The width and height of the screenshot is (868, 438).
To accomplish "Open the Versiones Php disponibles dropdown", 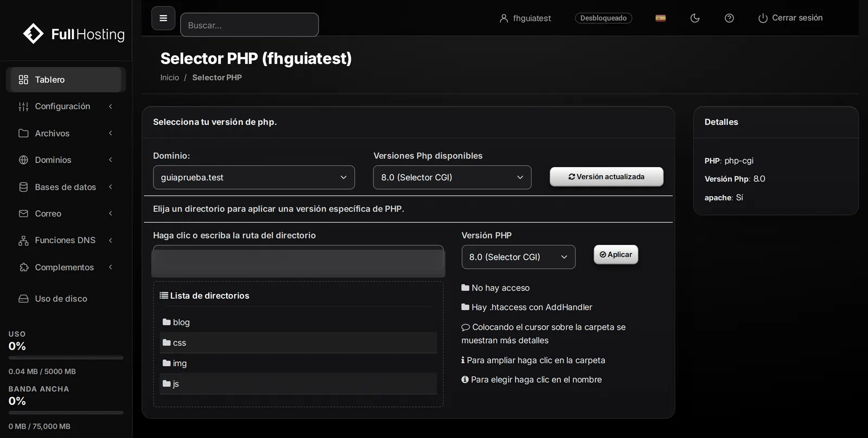I will tap(452, 177).
